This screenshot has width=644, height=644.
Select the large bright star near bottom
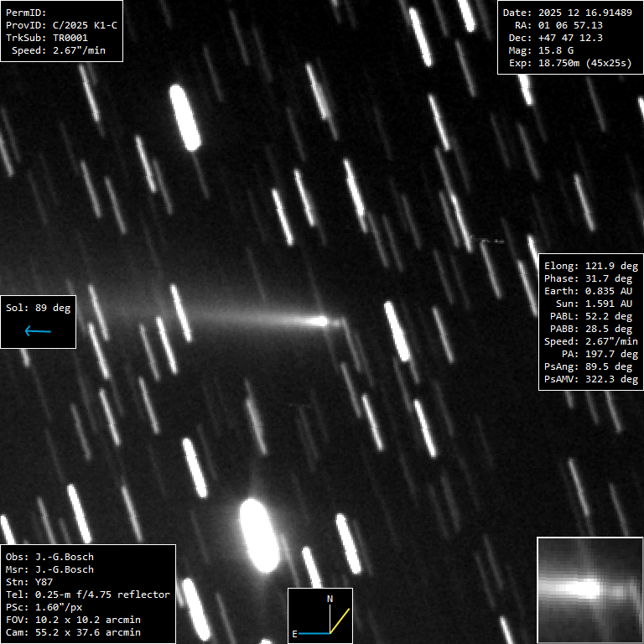pos(258,535)
